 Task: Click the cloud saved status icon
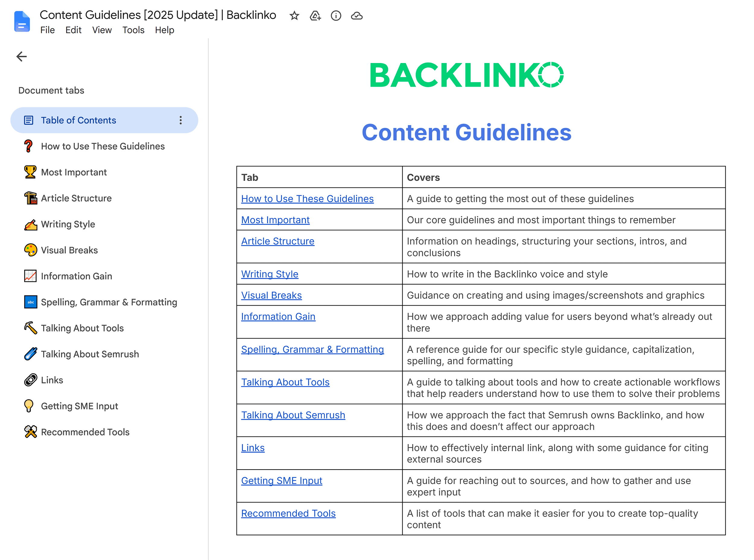(x=356, y=16)
